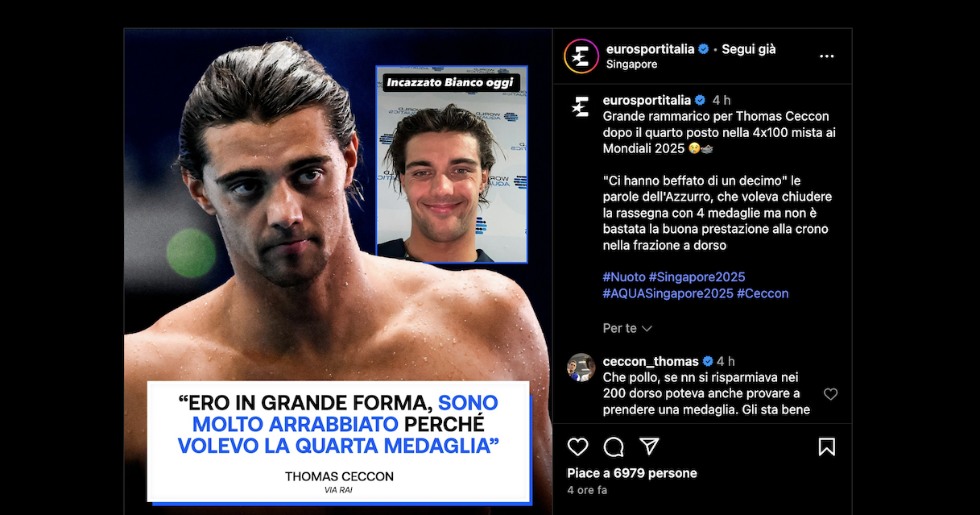Click the Eurosport header profile avatar

pyautogui.click(x=581, y=56)
